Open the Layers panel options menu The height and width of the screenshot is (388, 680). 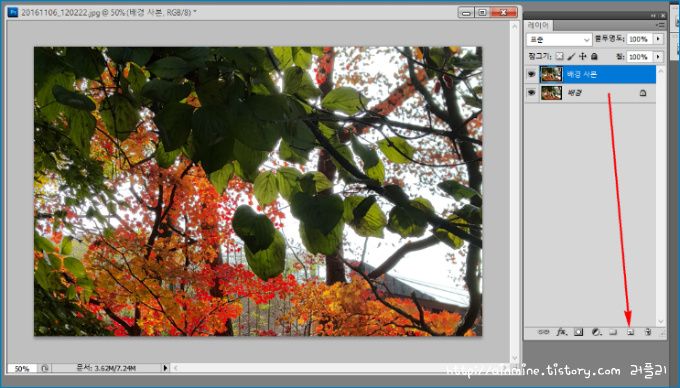click(660, 26)
